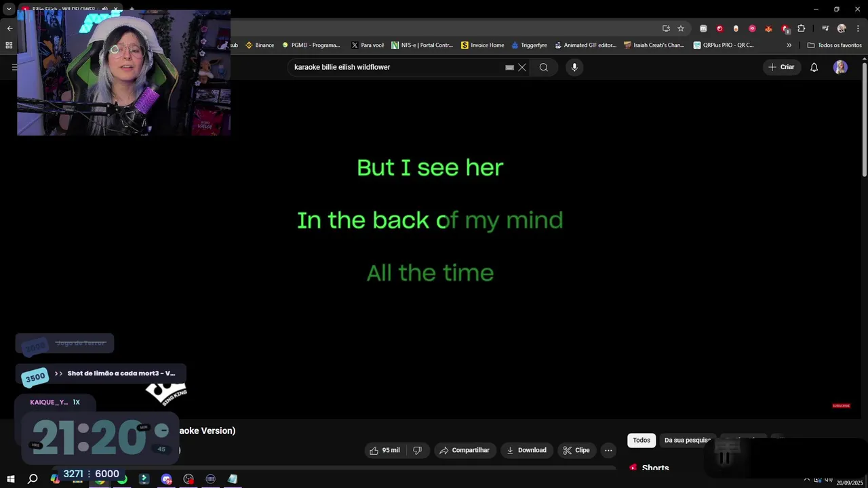Open the tab search chevron at top-left
This screenshot has width=868, height=488.
click(x=9, y=9)
